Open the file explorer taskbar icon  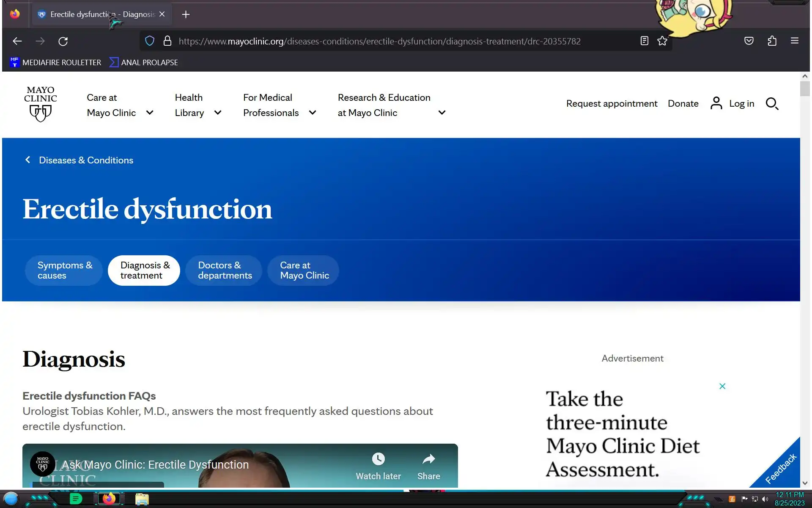pos(142,499)
